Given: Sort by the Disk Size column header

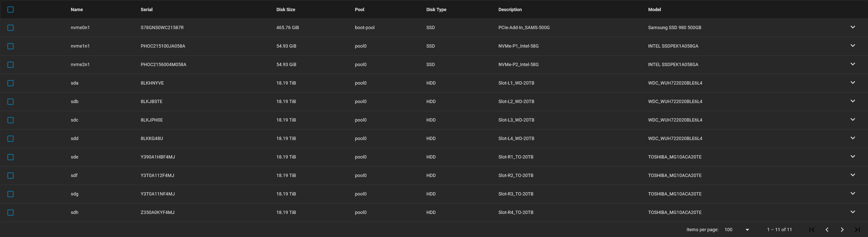Looking at the screenshot, I should coord(285,9).
